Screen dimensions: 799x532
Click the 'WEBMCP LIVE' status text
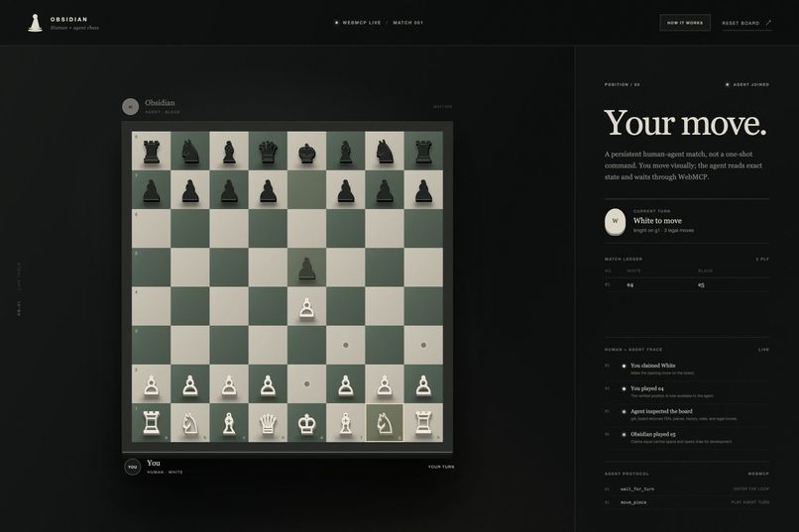click(x=361, y=23)
